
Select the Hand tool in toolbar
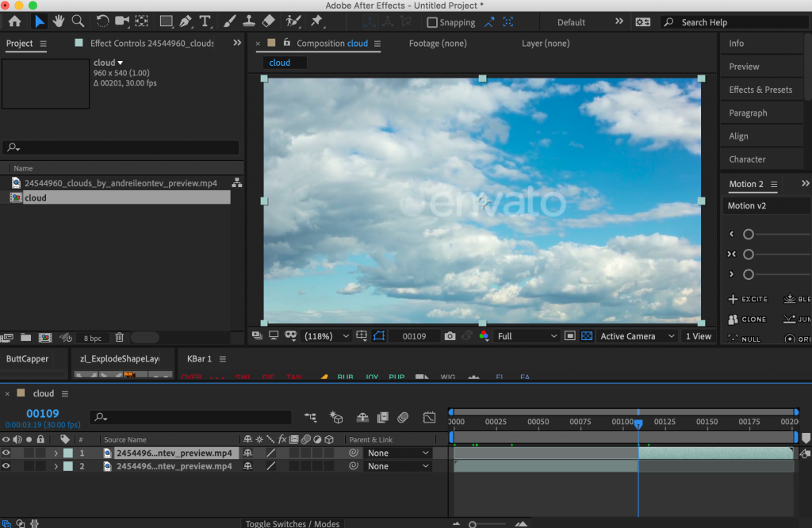[x=59, y=21]
